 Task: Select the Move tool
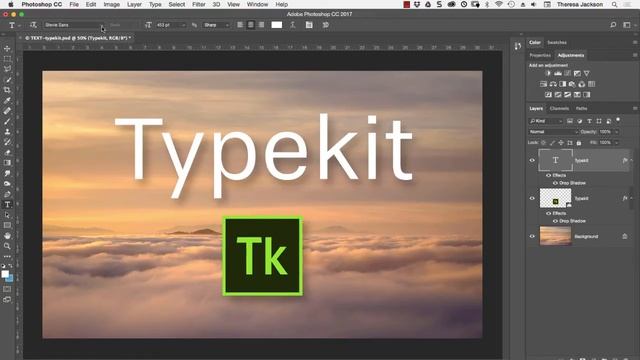click(x=7, y=49)
